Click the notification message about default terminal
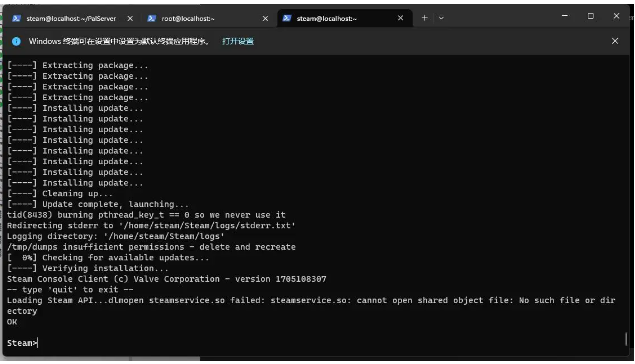 118,41
